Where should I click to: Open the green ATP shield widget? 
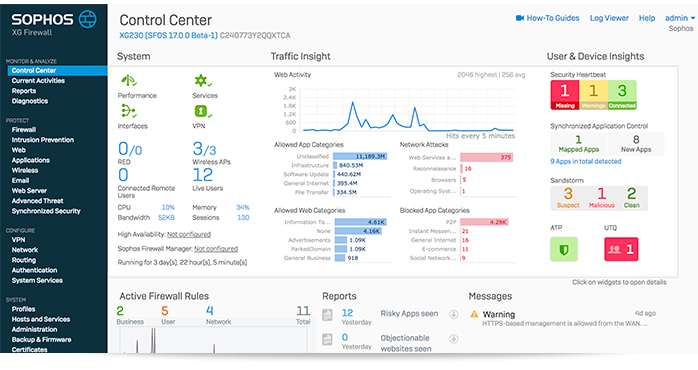click(x=564, y=249)
